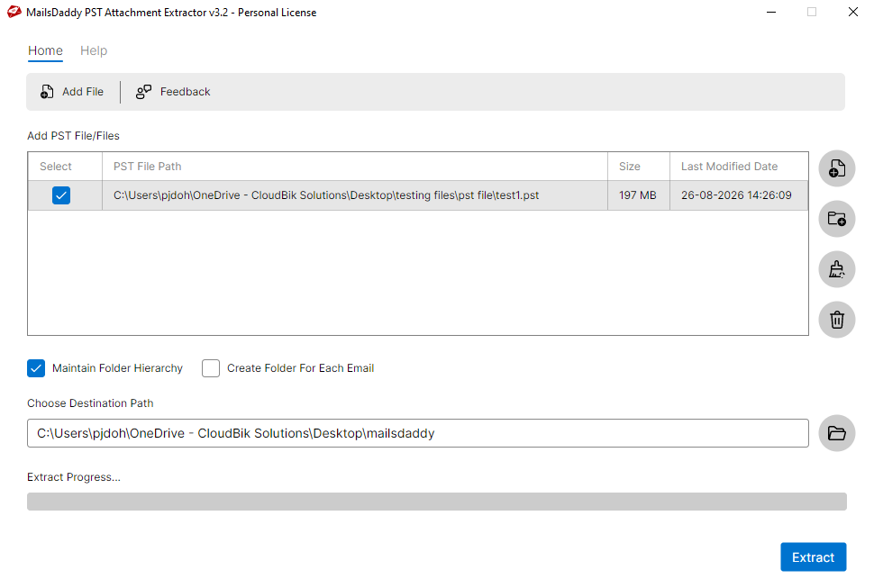Click the MailsDaddy logo in title bar
The height and width of the screenshot is (588, 874).
pyautogui.click(x=14, y=12)
